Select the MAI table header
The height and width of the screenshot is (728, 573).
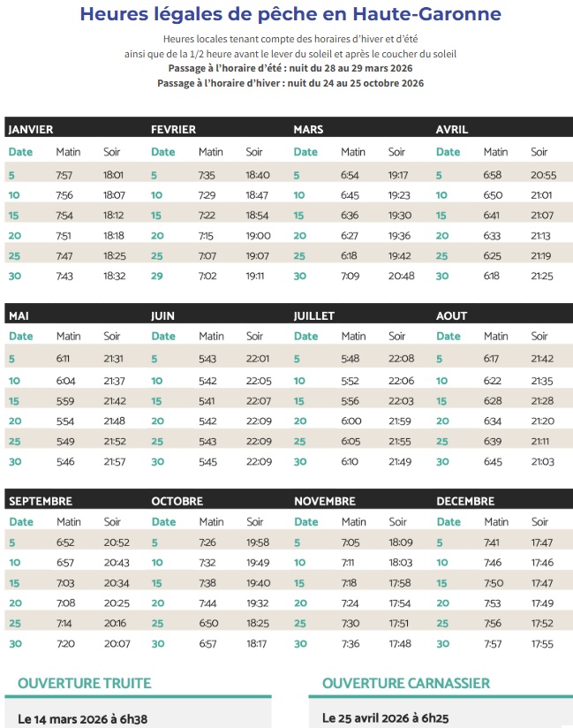click(x=20, y=315)
